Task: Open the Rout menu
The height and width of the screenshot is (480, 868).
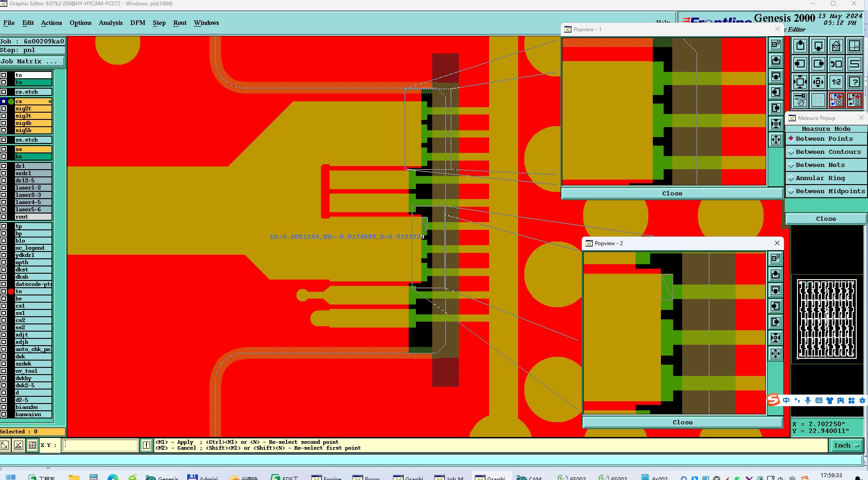Action: (180, 23)
